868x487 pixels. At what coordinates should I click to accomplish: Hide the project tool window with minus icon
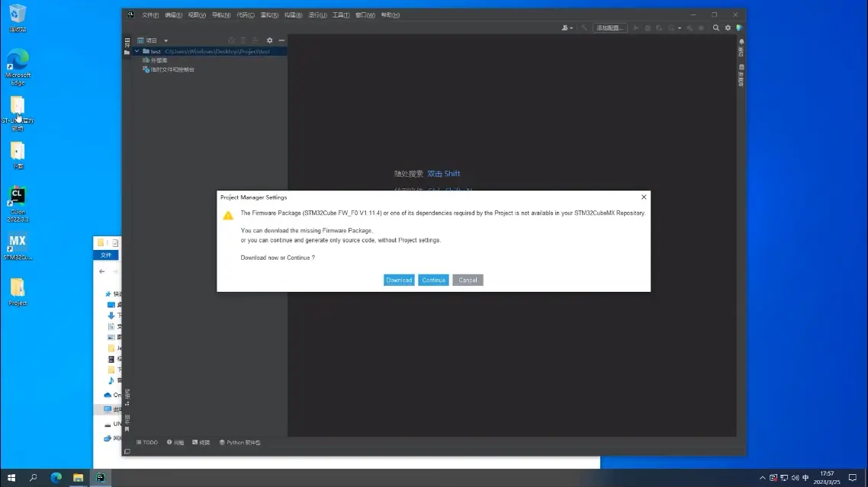point(281,40)
